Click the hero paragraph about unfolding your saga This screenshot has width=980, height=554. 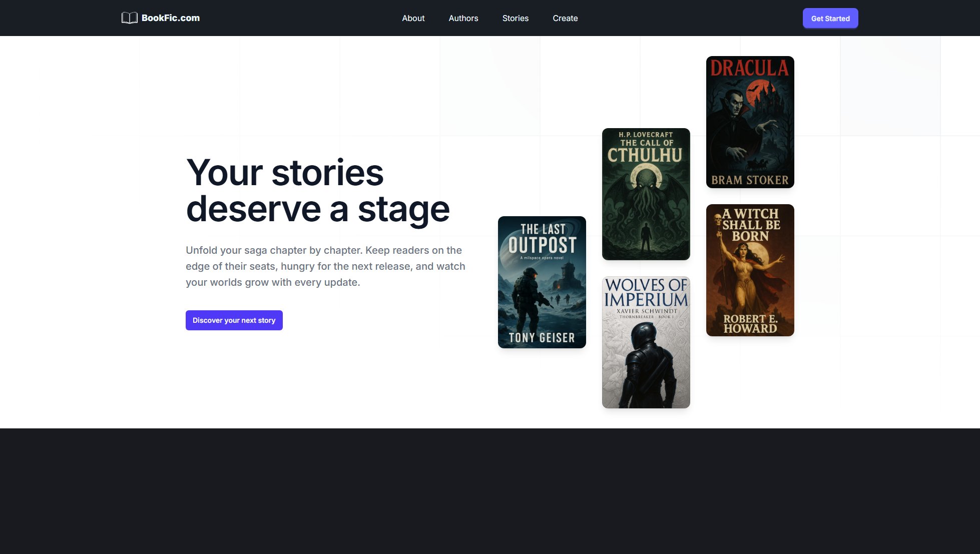point(325,266)
